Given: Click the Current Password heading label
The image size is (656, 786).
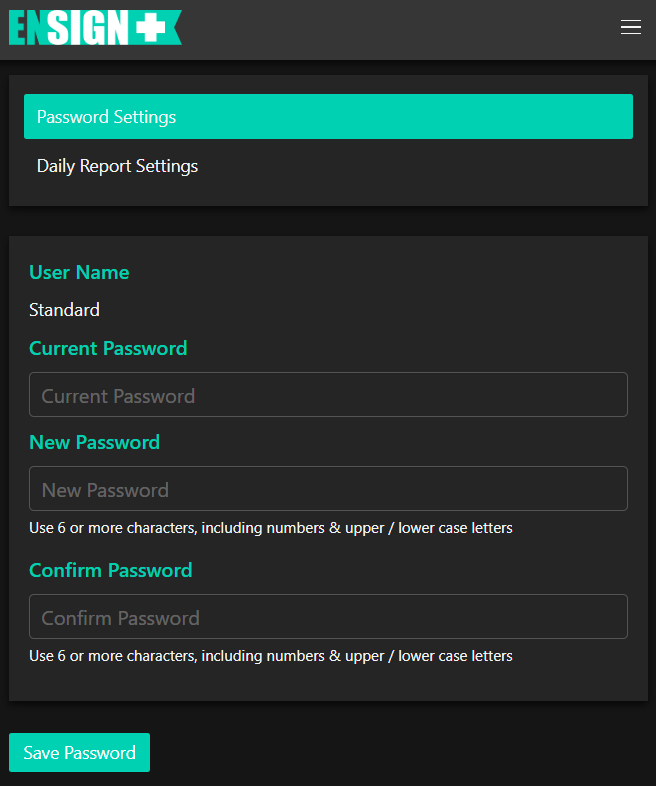Looking at the screenshot, I should [108, 349].
